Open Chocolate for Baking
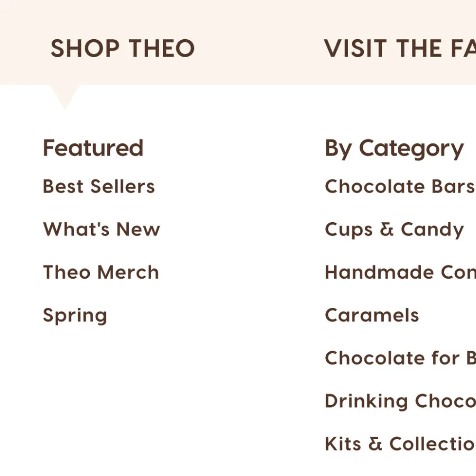Screen dimensions: 476x476 pos(400,358)
